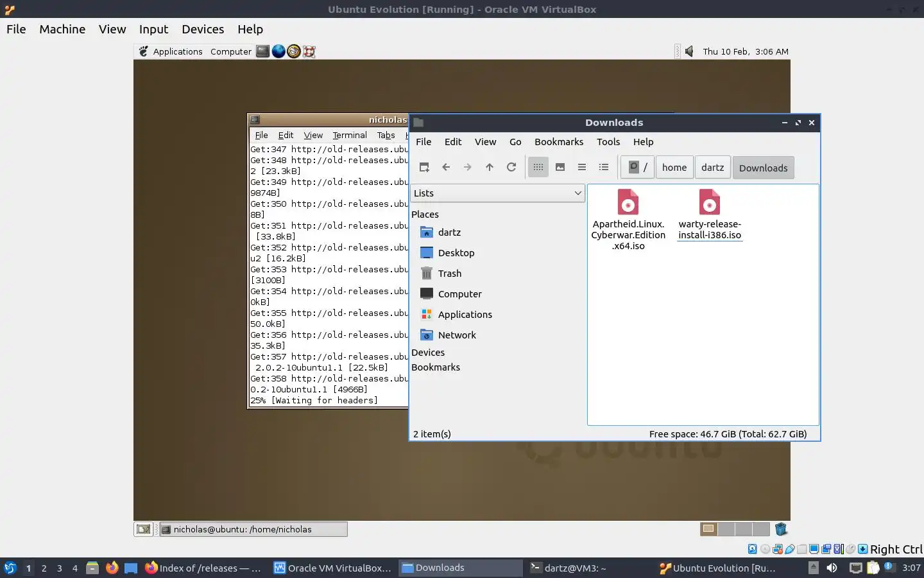Screen dimensions: 924x578
Task: Switch to first guest workspace
Action: (x=708, y=529)
